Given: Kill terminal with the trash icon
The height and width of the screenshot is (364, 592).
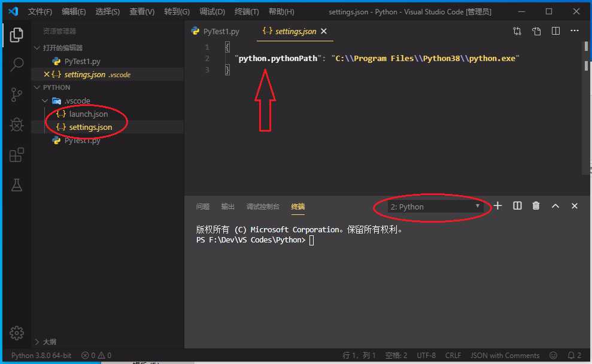Looking at the screenshot, I should tap(536, 206).
